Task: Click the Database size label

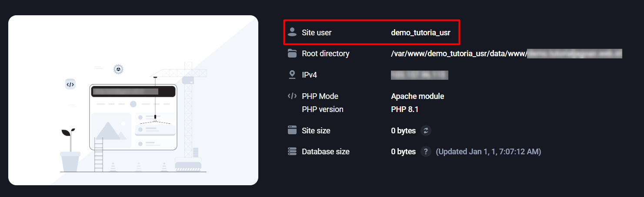Action: click(326, 152)
